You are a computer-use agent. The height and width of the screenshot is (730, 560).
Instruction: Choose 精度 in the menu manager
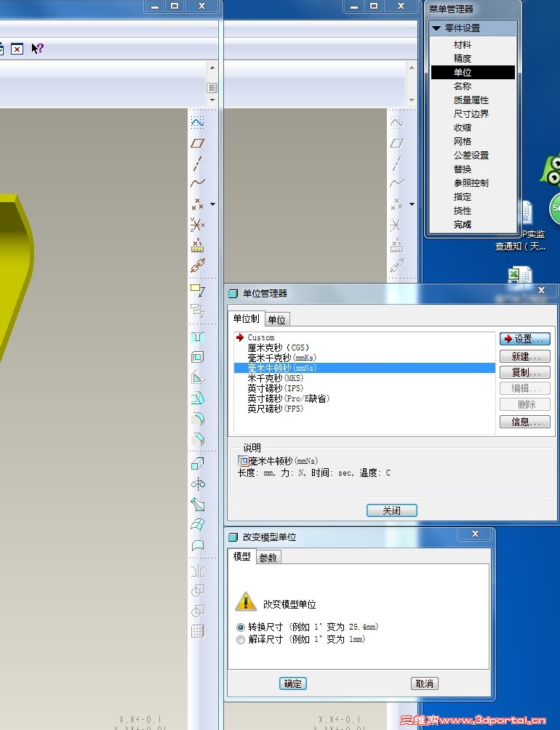point(463,59)
